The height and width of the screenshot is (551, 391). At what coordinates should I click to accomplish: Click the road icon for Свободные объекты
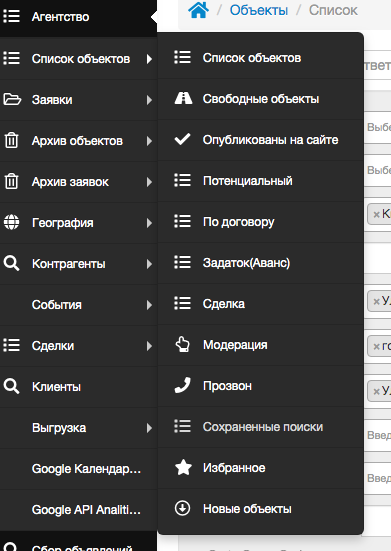[183, 98]
